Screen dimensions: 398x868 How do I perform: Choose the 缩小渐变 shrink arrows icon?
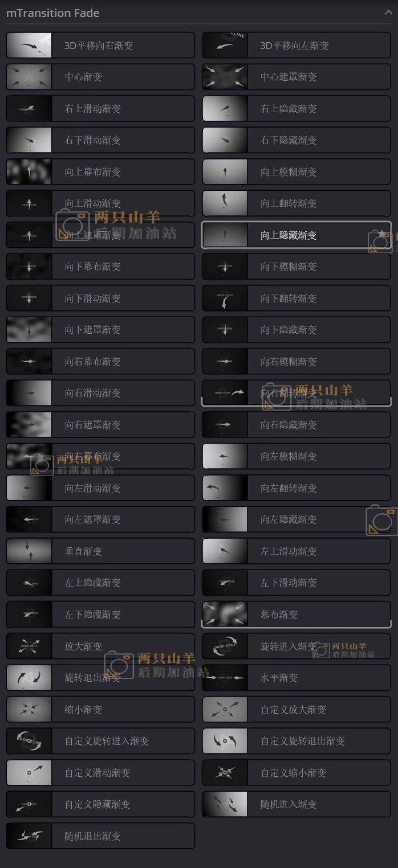(x=29, y=710)
